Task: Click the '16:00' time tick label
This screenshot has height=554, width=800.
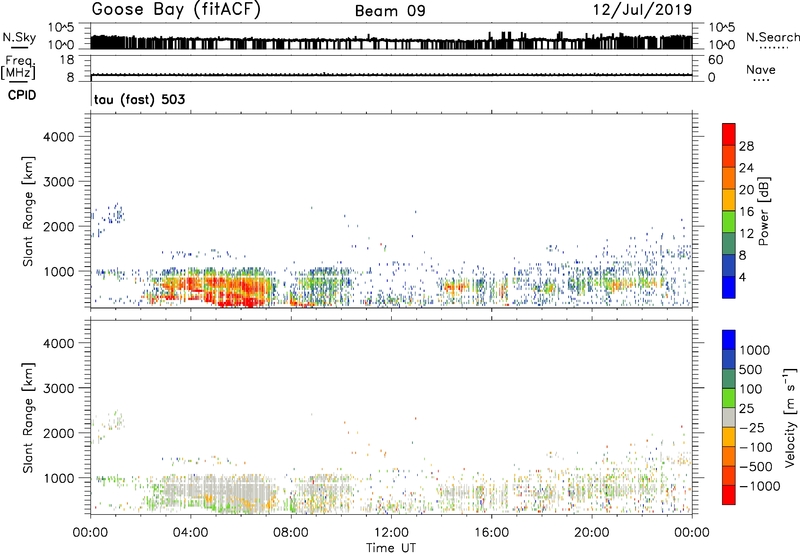Action: click(x=491, y=533)
